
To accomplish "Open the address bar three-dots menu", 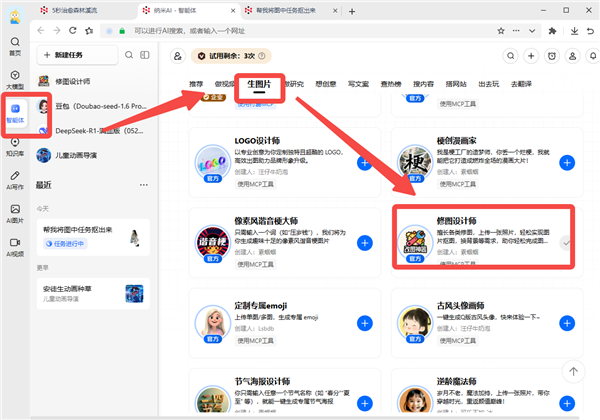I will tap(516, 31).
